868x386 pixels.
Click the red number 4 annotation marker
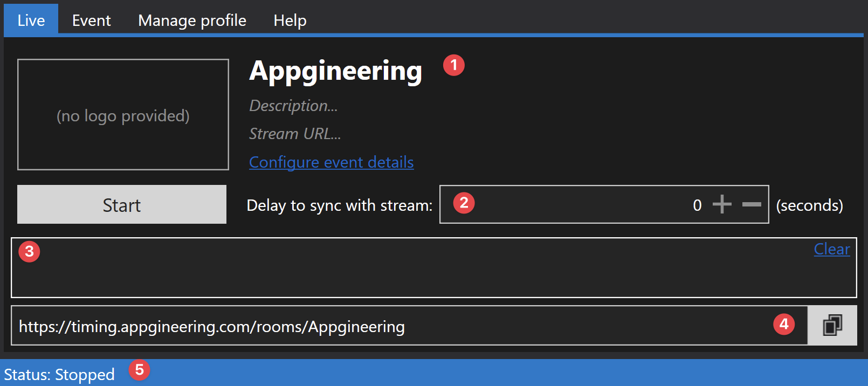click(x=784, y=324)
